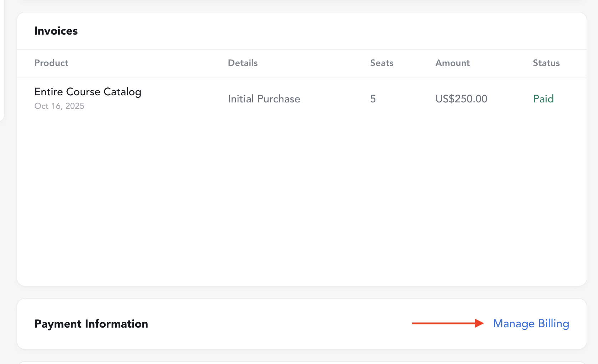Click the Oct 16, 2025 invoice date

(x=59, y=106)
